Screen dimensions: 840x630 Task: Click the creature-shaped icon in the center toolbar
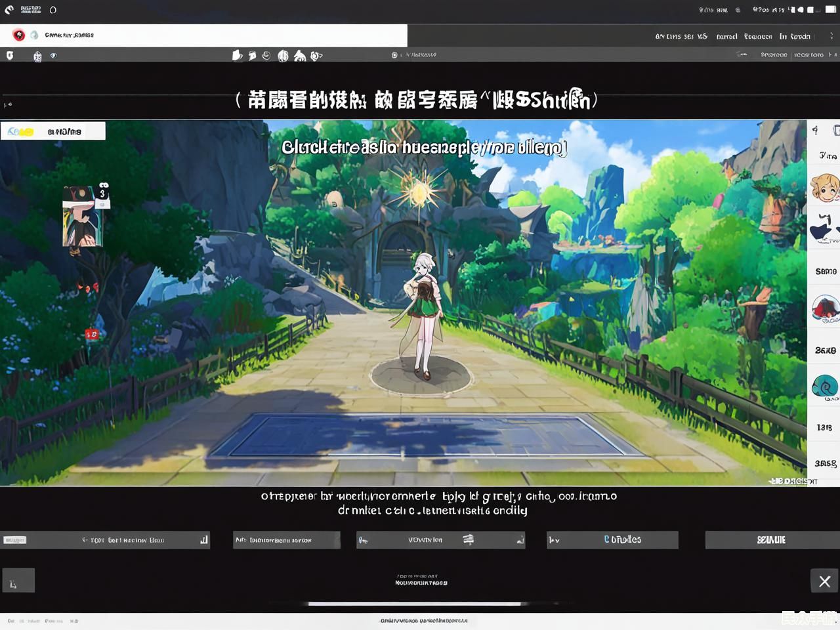coord(299,56)
